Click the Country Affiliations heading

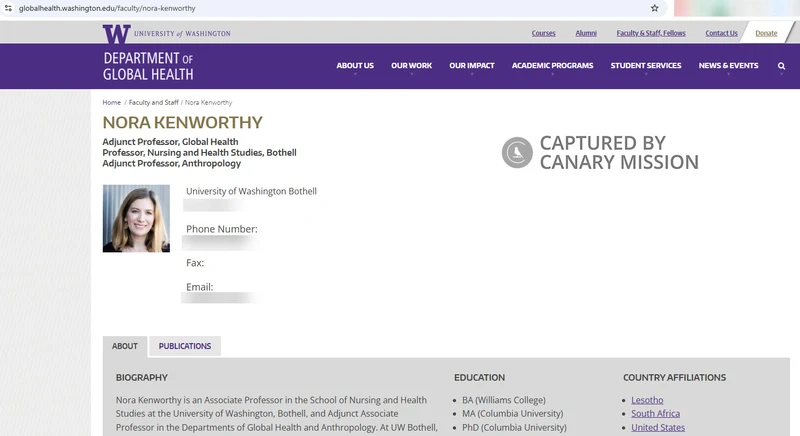click(674, 378)
